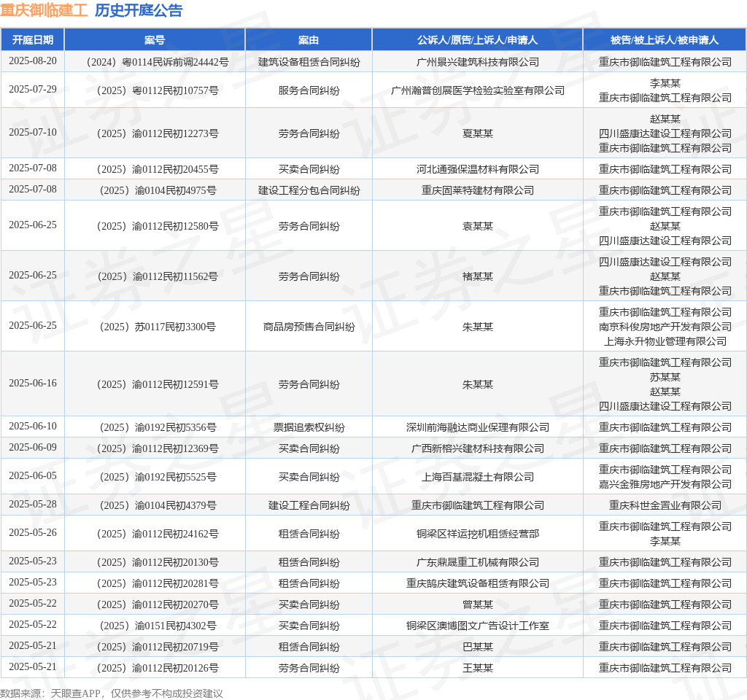Click case number (2025)渝0112民初20130号
Viewport: 747px width, 700px height.
pos(155,562)
